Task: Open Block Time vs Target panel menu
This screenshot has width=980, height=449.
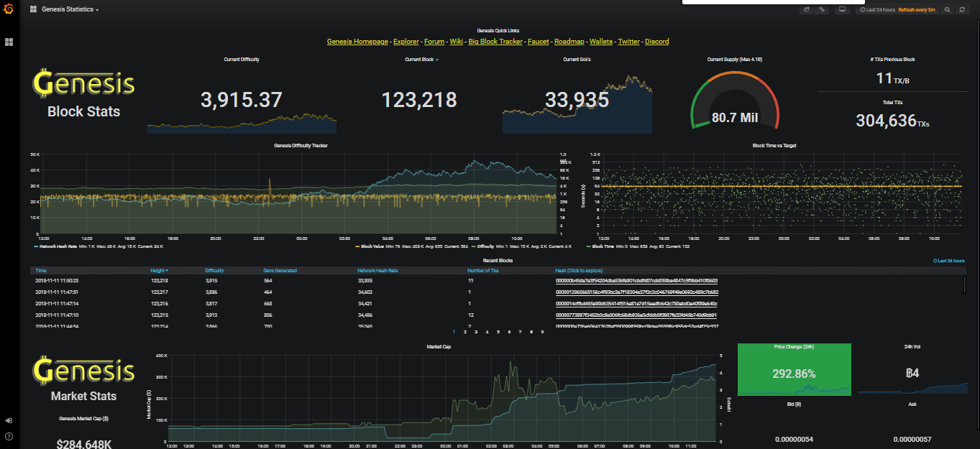Action: pyautogui.click(x=774, y=146)
